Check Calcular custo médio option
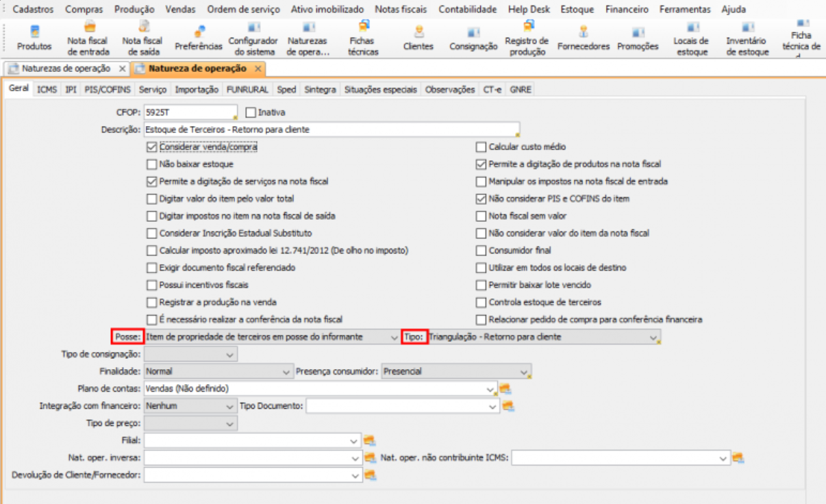 click(x=481, y=147)
